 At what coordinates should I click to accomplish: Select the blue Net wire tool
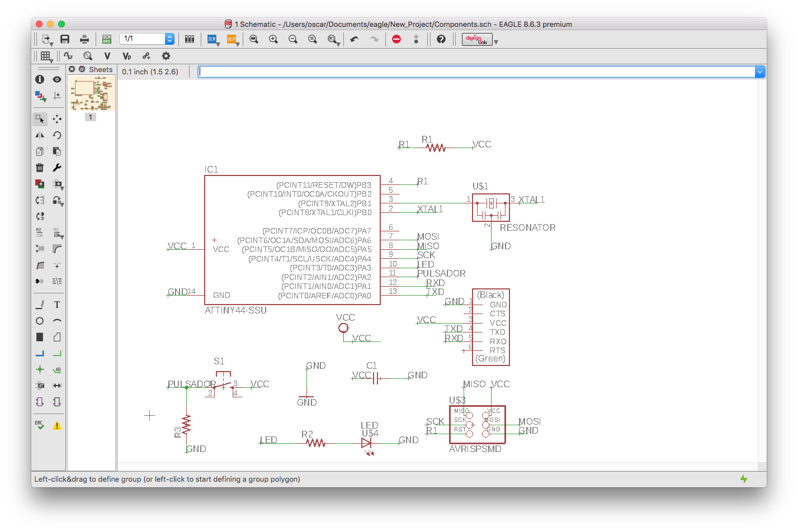pos(40,353)
